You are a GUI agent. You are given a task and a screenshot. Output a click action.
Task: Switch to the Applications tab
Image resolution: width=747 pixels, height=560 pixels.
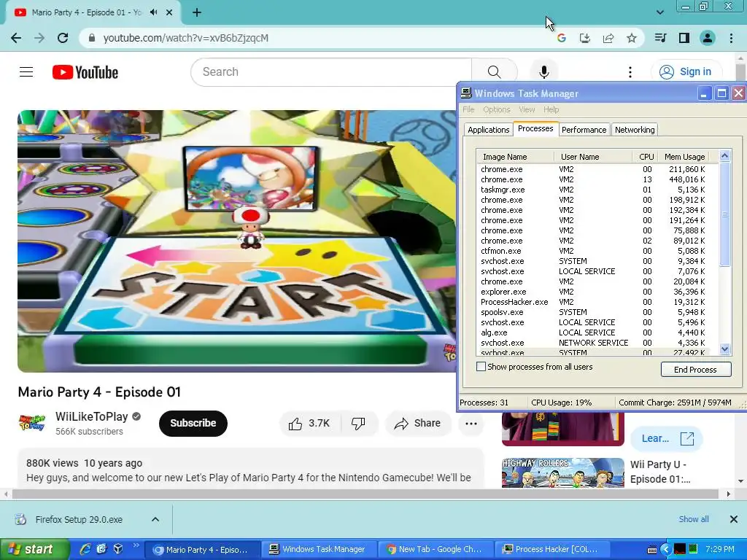488,130
